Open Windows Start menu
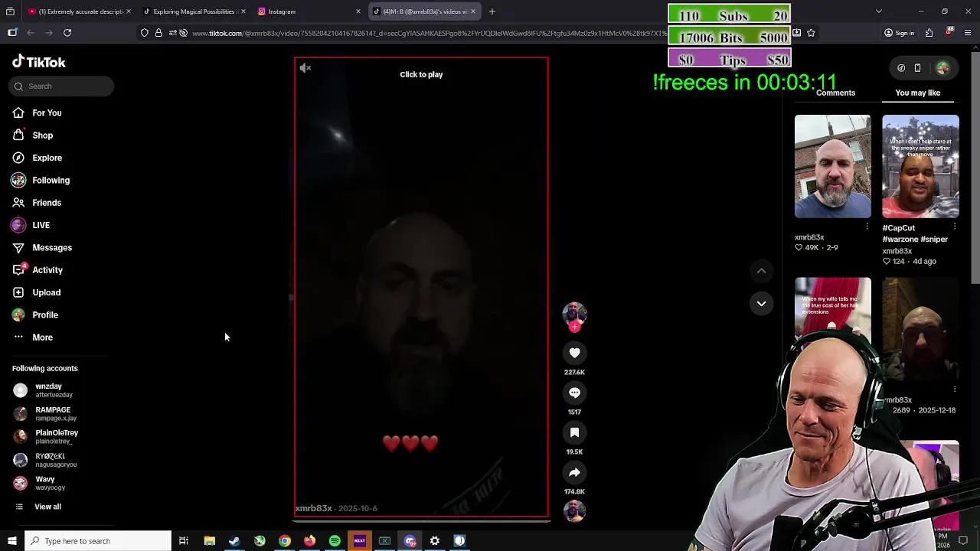Screen dimensions: 980x551 [x=11, y=541]
